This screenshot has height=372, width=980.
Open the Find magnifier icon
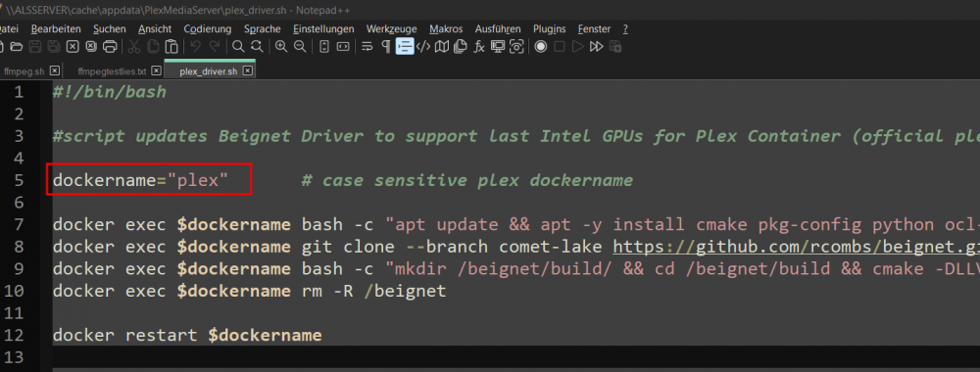pos(238,46)
